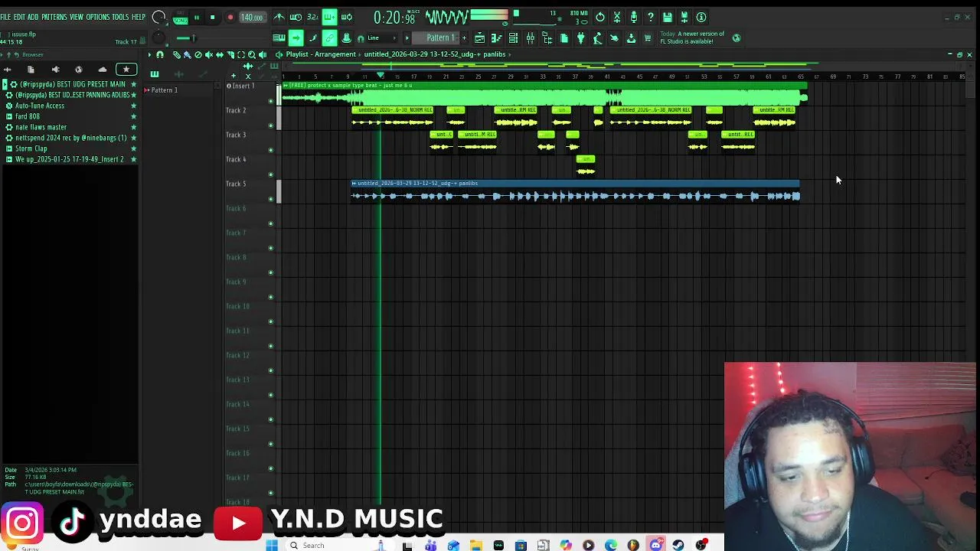Click the metronome icon
980x551 pixels.
[279, 17]
